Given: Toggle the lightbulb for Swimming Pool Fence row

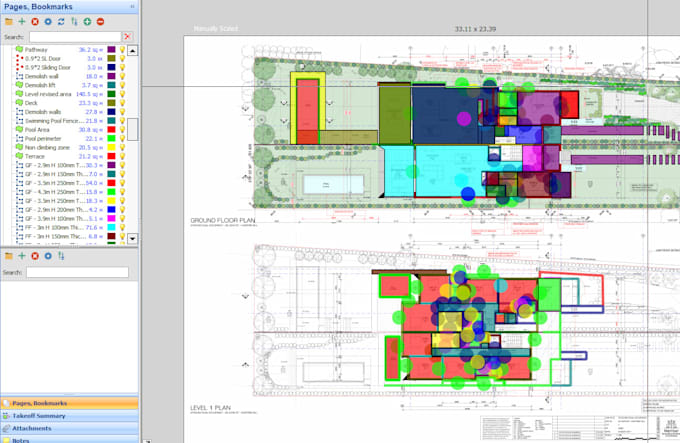Looking at the screenshot, I should pyautogui.click(x=123, y=121).
